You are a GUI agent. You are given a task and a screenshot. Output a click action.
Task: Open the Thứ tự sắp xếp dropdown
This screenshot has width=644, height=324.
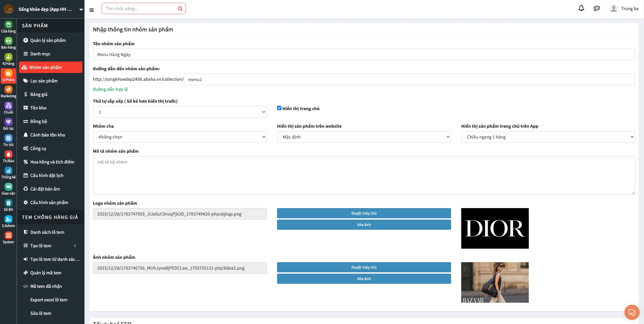tap(180, 112)
